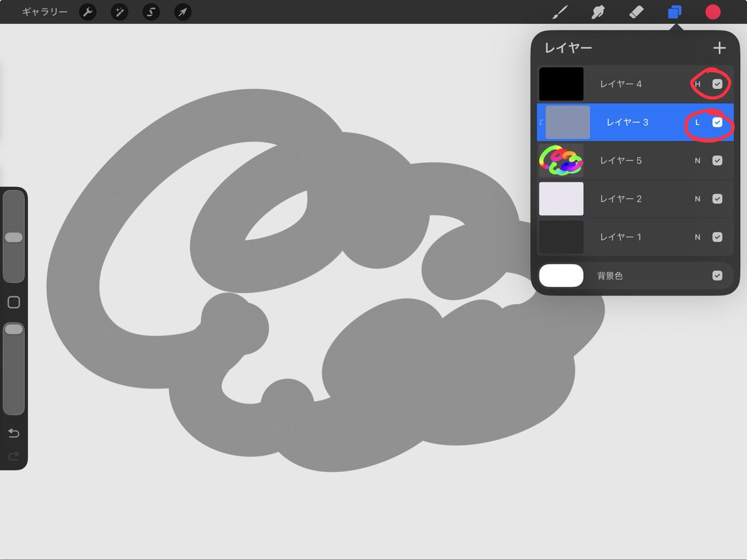This screenshot has width=747, height=560.
Task: Tap the redo arrow in sidebar
Action: pyautogui.click(x=14, y=457)
